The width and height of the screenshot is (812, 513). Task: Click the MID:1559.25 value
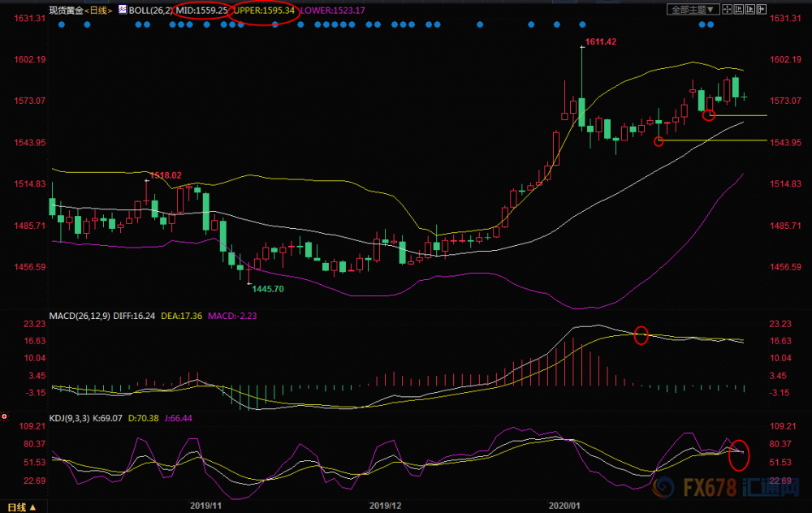pos(201,11)
